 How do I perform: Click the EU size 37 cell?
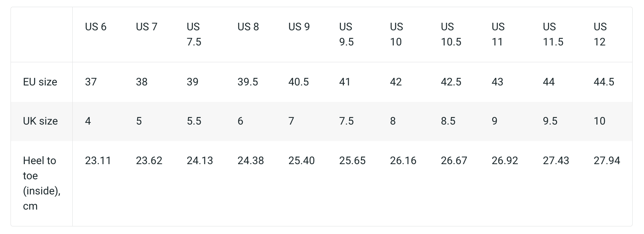click(91, 82)
